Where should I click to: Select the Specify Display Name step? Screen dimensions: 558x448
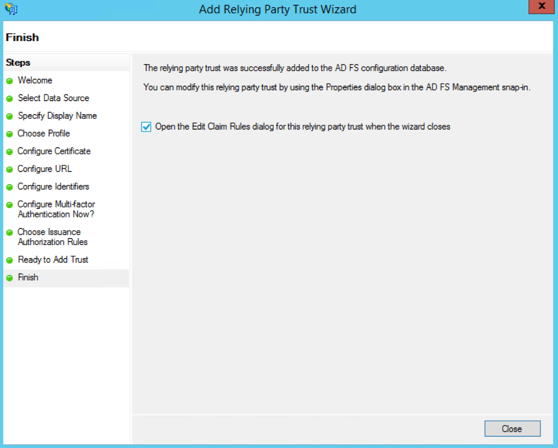57,116
